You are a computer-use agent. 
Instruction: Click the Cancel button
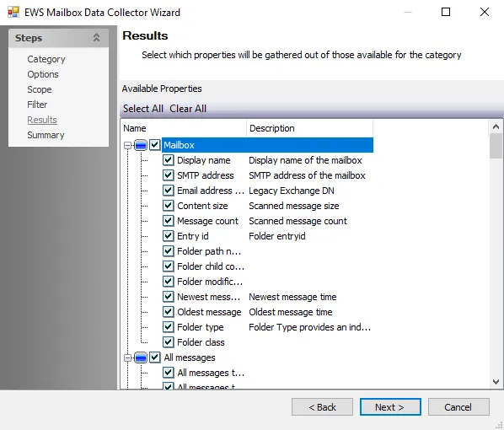click(x=458, y=407)
